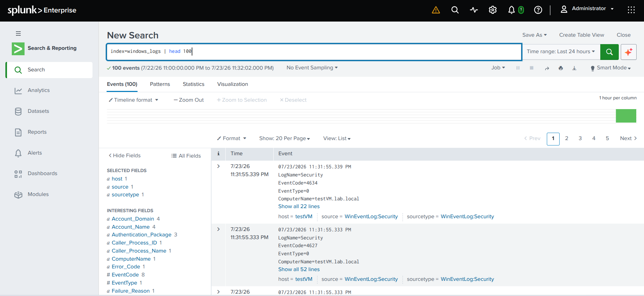
Task: Stop the search job
Action: tap(532, 68)
